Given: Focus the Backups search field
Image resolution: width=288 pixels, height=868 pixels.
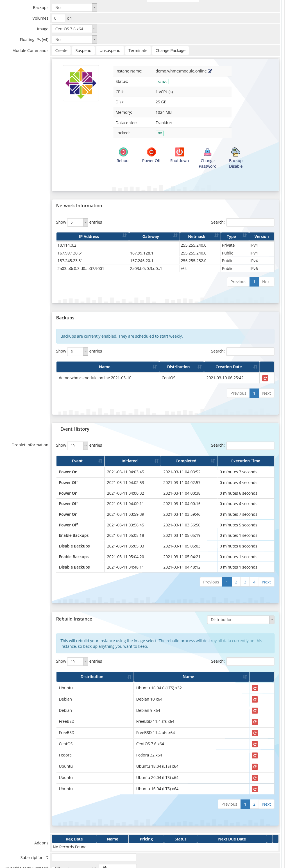Looking at the screenshot, I should pyautogui.click(x=250, y=351).
